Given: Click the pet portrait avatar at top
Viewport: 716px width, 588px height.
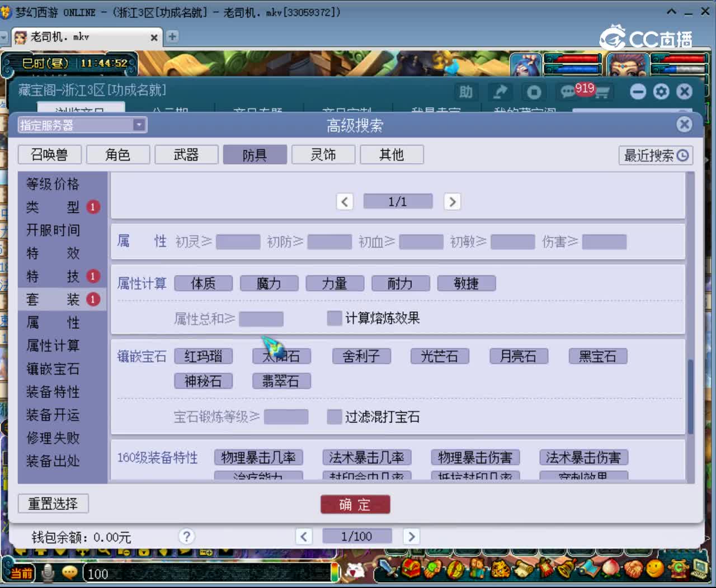Looking at the screenshot, I should coord(526,64).
